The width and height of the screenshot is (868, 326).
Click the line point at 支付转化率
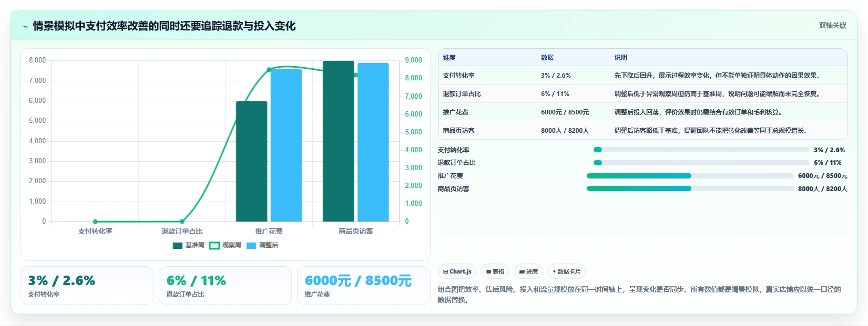(95, 222)
